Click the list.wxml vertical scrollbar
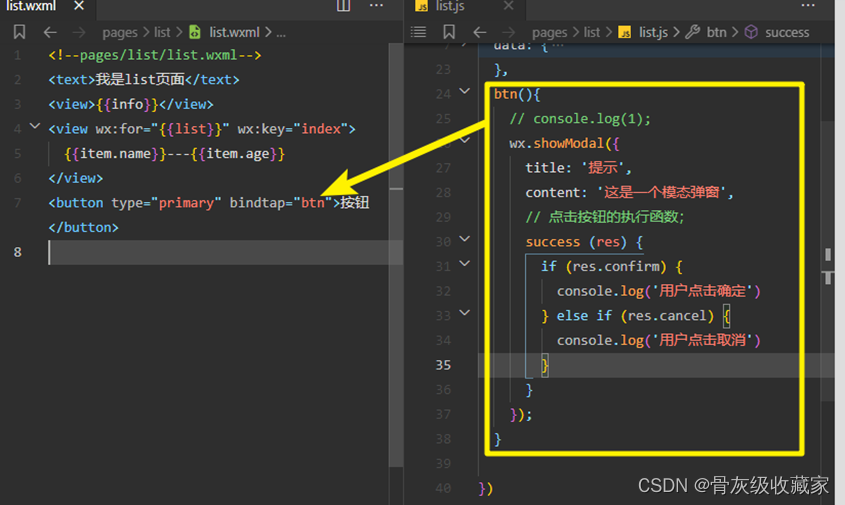This screenshot has width=845, height=505. [396, 255]
